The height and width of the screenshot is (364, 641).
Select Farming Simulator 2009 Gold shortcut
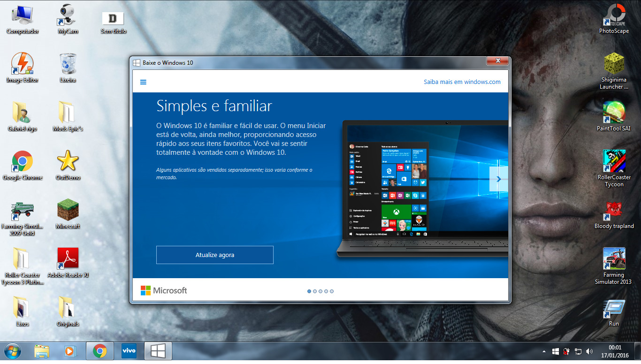(x=23, y=218)
